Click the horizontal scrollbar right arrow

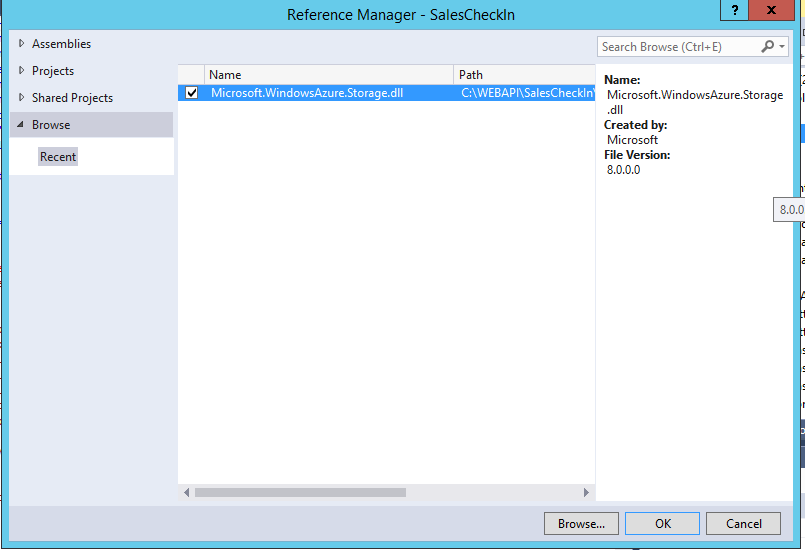click(x=586, y=492)
